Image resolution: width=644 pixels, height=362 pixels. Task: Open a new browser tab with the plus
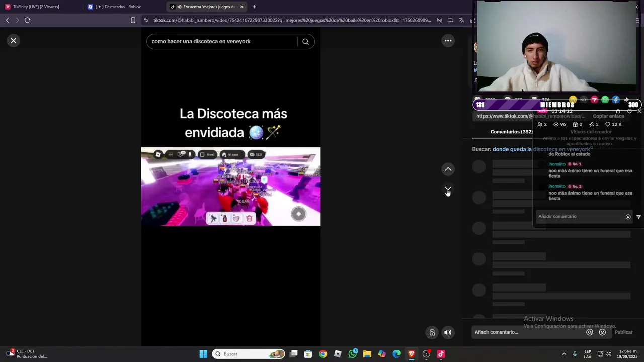[x=254, y=7]
